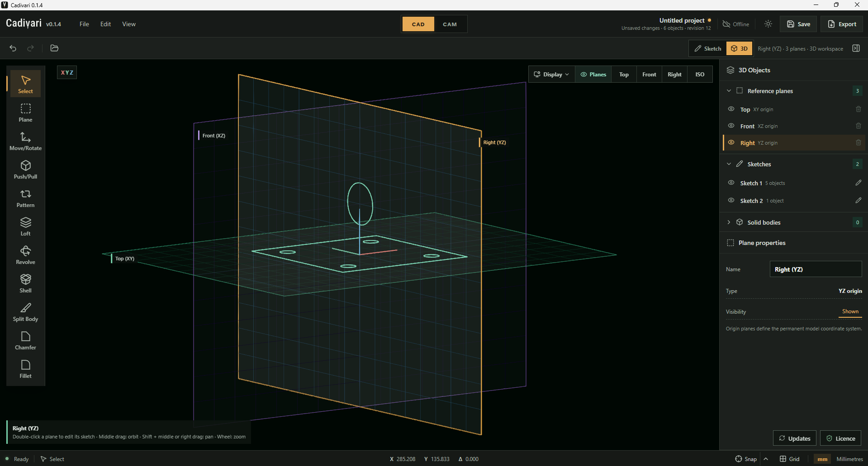Choose the Revolve tool
This screenshot has width=868, height=466.
point(25,255)
